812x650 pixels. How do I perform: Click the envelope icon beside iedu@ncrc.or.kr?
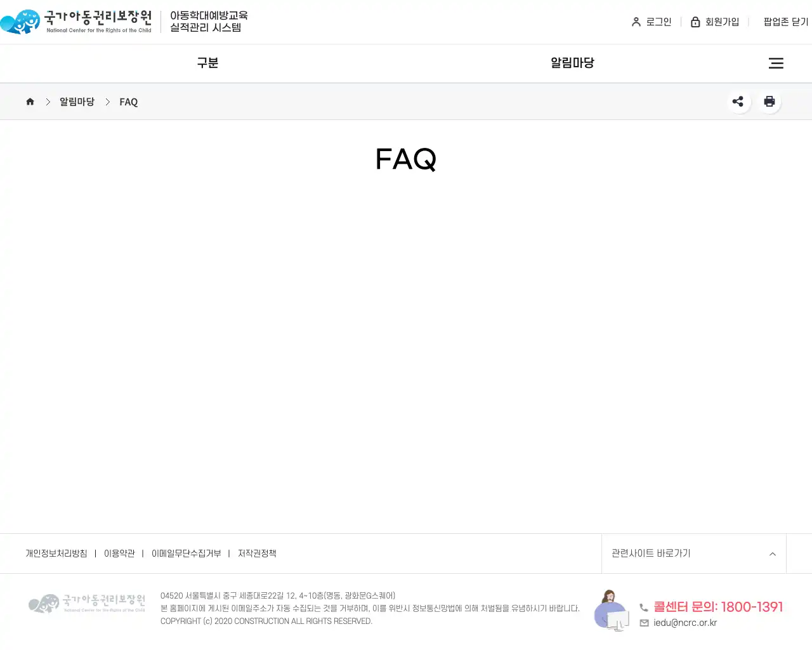coord(644,623)
